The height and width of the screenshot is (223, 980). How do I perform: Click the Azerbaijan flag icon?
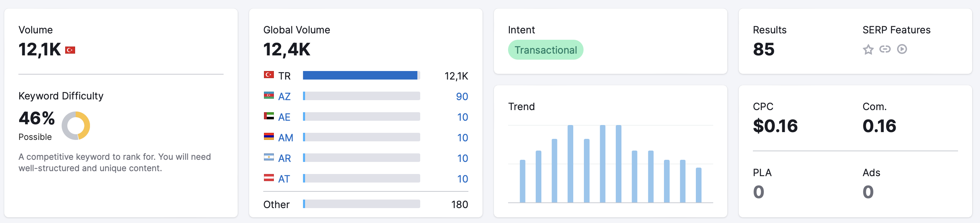coord(269,95)
